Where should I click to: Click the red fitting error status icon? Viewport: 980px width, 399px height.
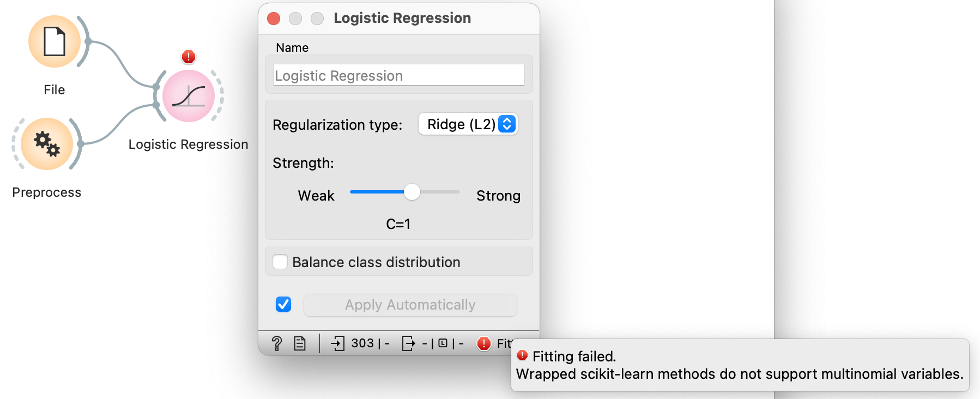pos(483,343)
